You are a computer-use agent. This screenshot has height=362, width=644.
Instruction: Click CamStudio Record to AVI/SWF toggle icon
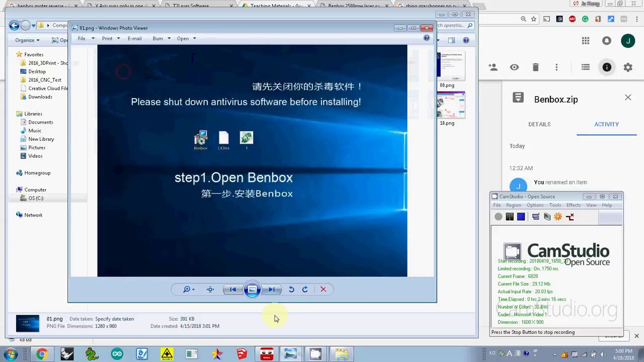(547, 217)
